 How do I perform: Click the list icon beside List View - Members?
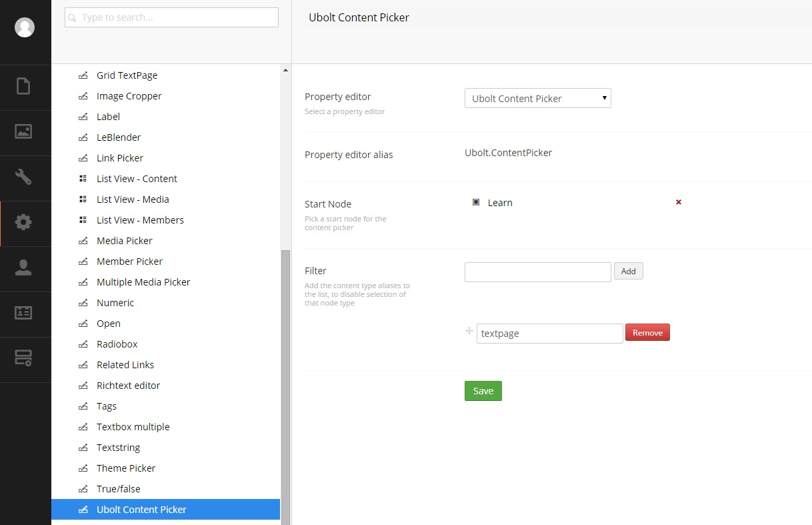[83, 220]
